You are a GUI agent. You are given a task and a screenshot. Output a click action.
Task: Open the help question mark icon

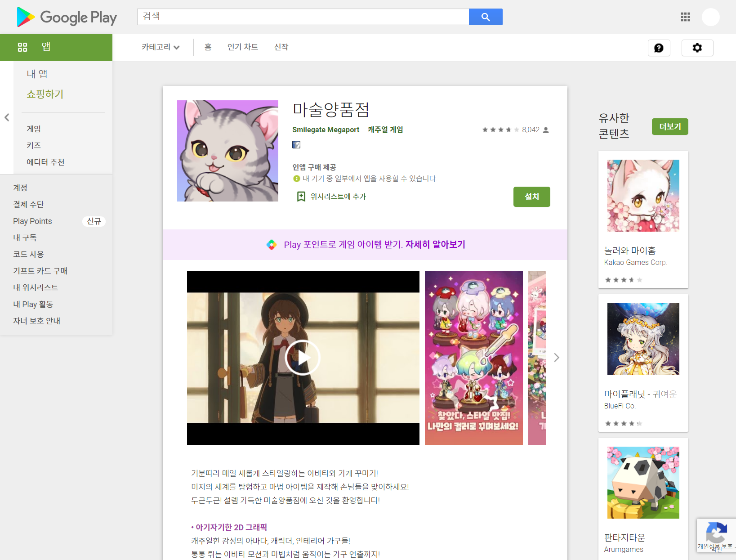(x=659, y=48)
